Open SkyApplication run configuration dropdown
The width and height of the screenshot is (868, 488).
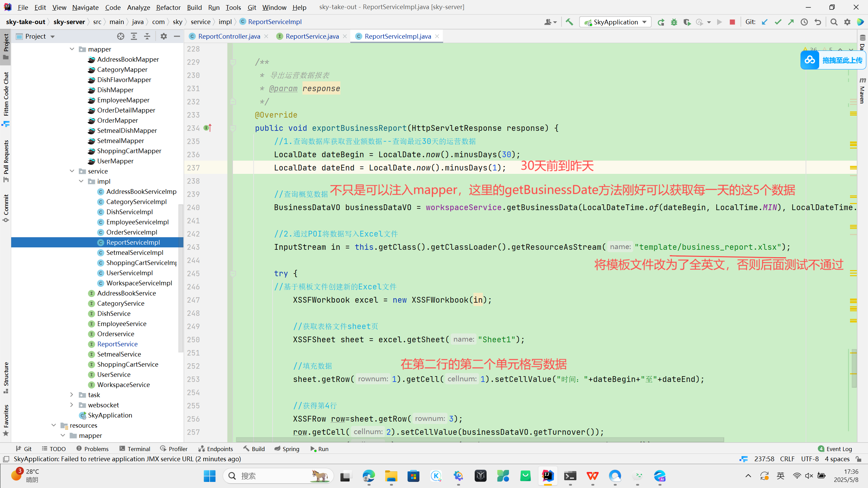tap(615, 22)
